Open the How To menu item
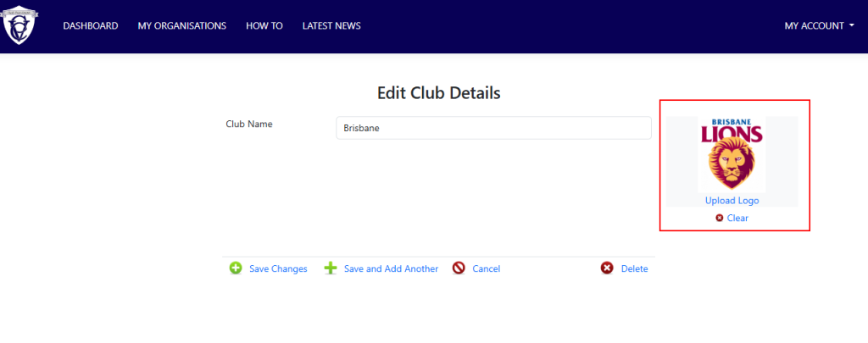Image resolution: width=868 pixels, height=343 pixels. [x=264, y=26]
